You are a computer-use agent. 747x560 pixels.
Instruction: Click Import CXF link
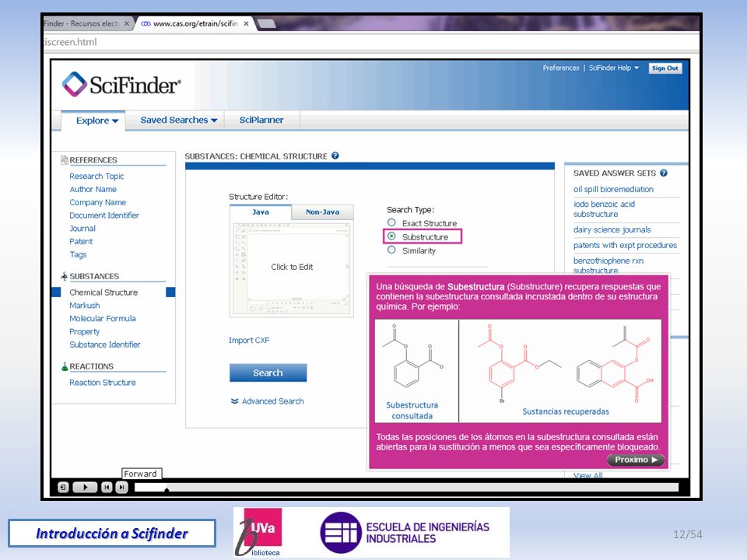pos(249,341)
